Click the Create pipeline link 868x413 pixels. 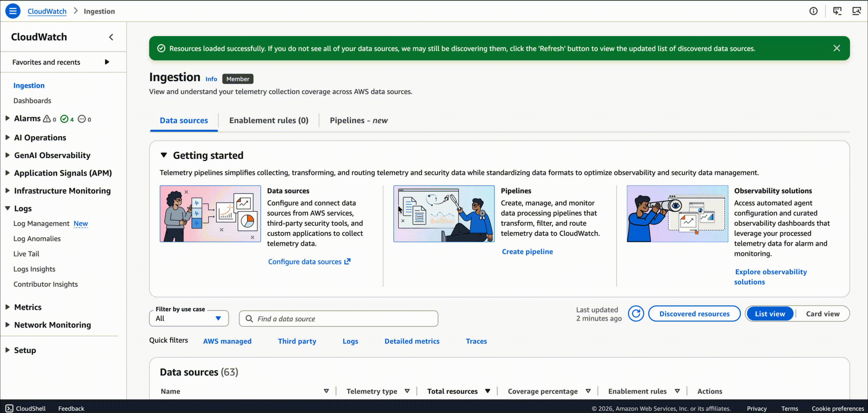click(x=527, y=251)
